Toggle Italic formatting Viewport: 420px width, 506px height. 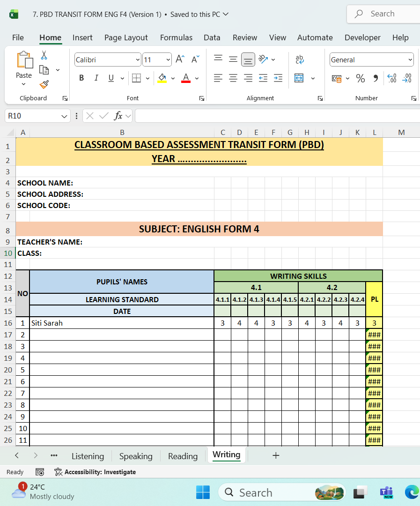pos(96,78)
